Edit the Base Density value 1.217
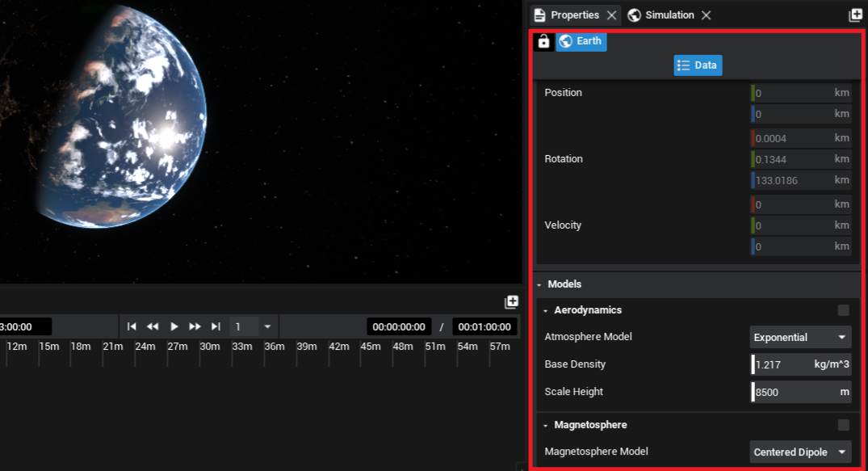 800,364
